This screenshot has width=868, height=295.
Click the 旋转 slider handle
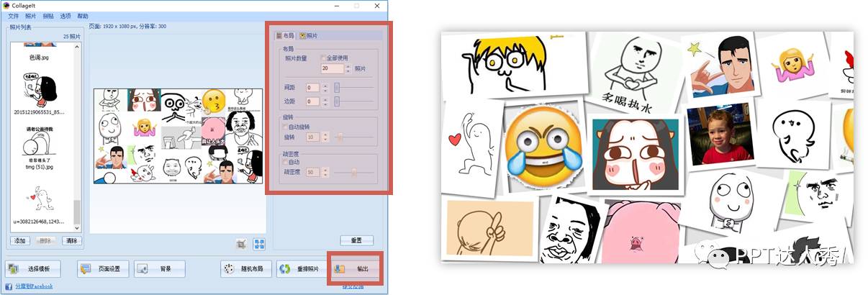tap(341, 137)
